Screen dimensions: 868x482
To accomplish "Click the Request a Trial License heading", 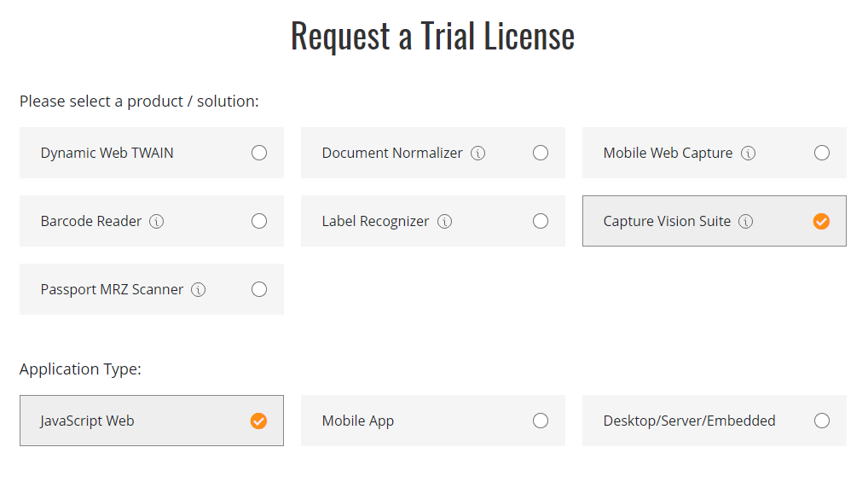I will tap(433, 36).
